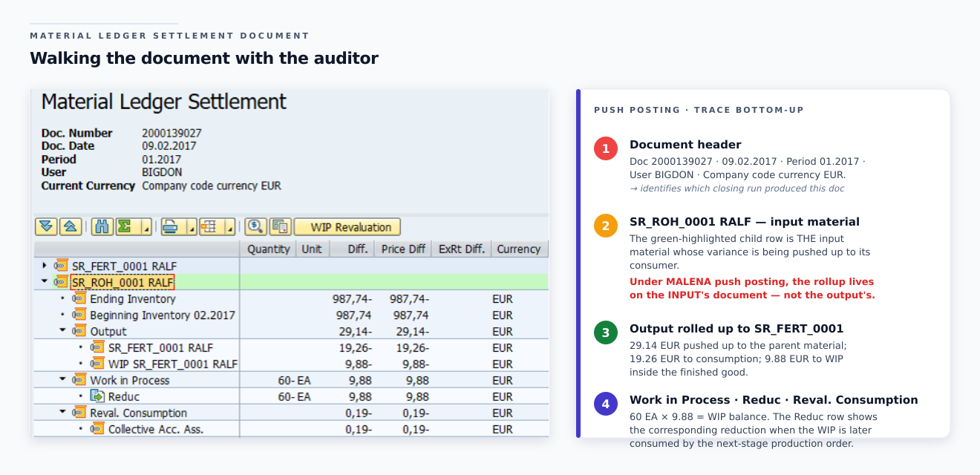The height and width of the screenshot is (475, 980).
Task: Select the highlighted SR_ROH_0001 RALF tree label
Action: 122,282
